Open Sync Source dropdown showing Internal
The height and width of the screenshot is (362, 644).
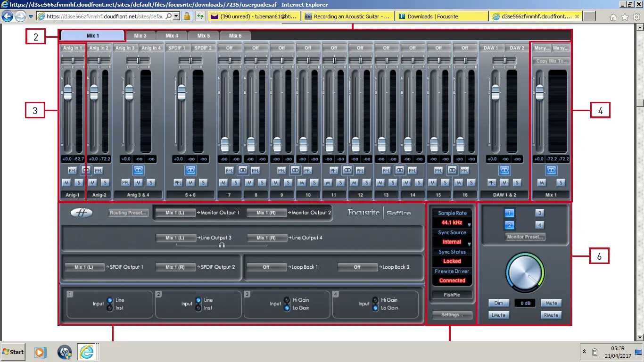click(x=452, y=242)
